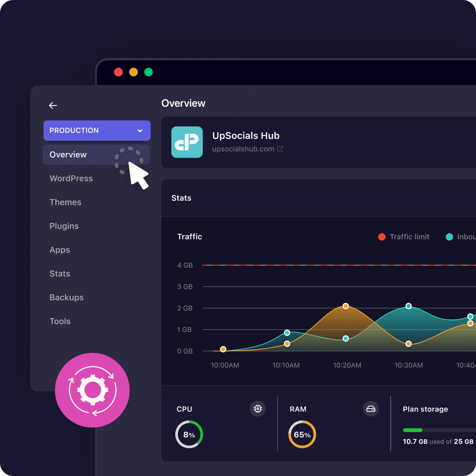Click the orange data point at 10:10AM
Screen dimensions: 476x476
pyautogui.click(x=287, y=343)
